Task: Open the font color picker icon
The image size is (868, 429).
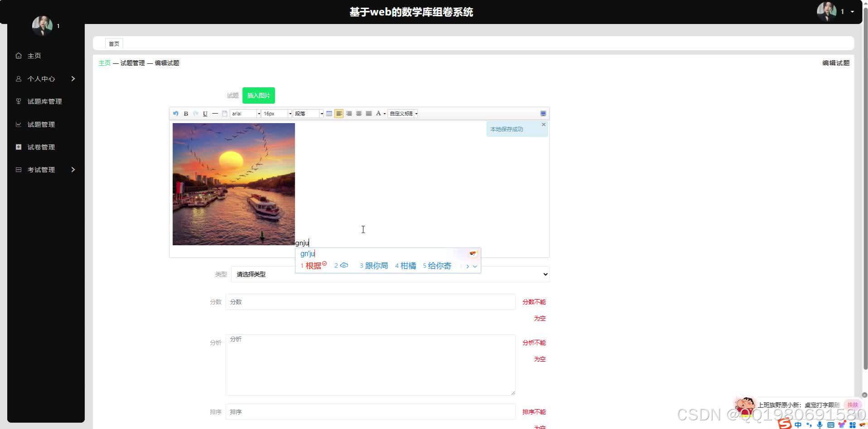Action: (x=379, y=113)
